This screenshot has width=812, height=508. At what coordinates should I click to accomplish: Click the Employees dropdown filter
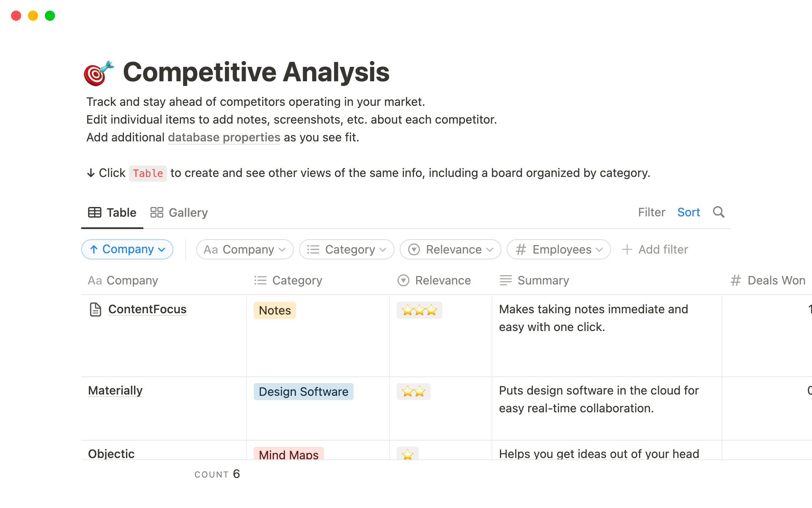point(559,249)
